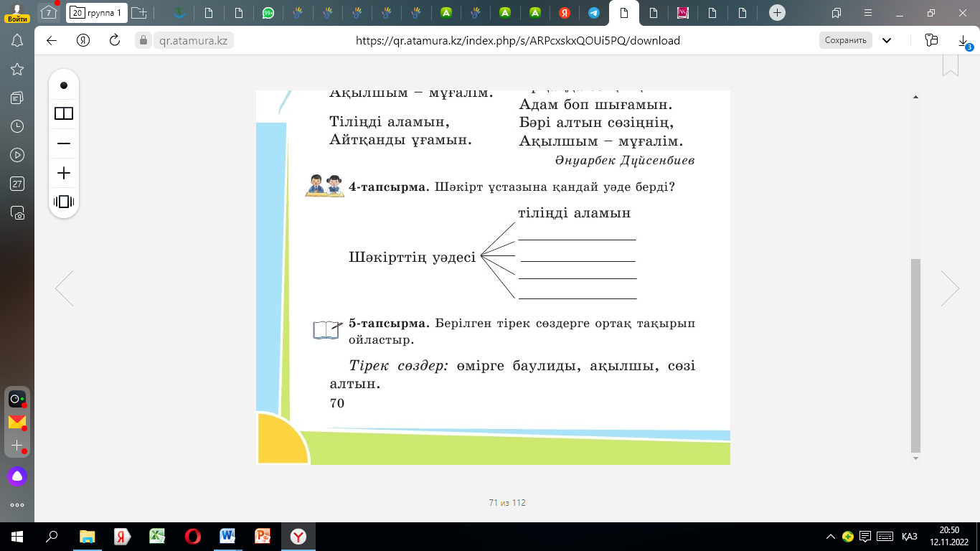This screenshot has height=551, width=980.
Task: Open the Windows action center icon
Action: pyautogui.click(x=865, y=536)
